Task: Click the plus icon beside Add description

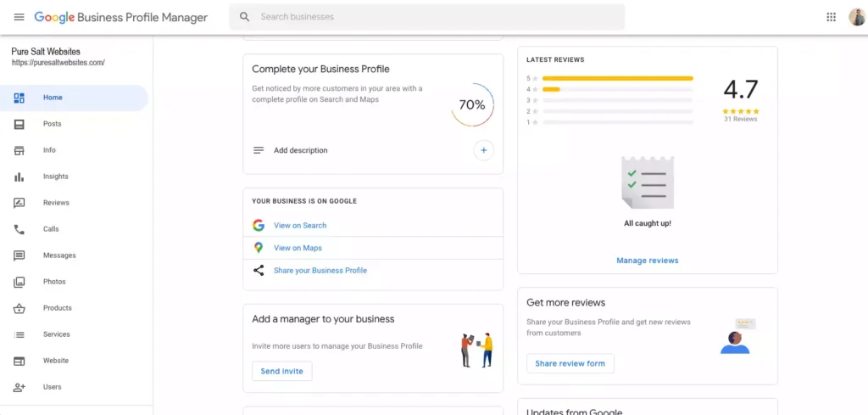Action: pyautogui.click(x=483, y=150)
